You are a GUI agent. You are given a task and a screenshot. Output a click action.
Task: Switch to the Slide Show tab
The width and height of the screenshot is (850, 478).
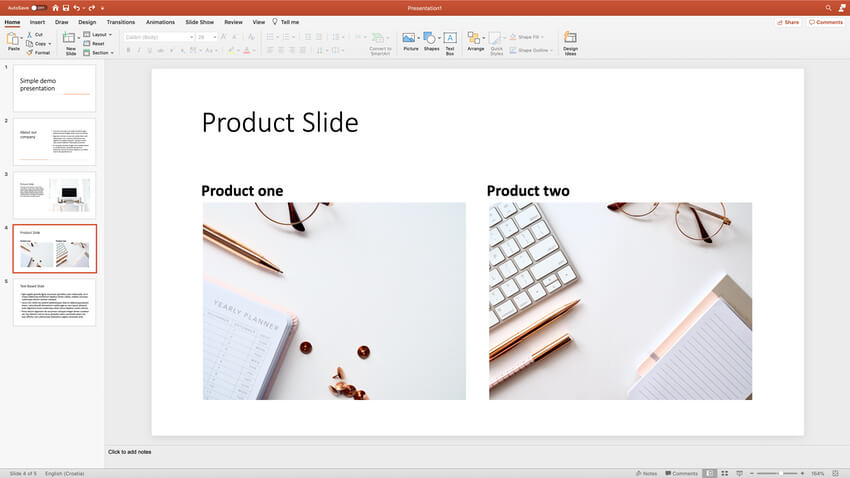(199, 21)
